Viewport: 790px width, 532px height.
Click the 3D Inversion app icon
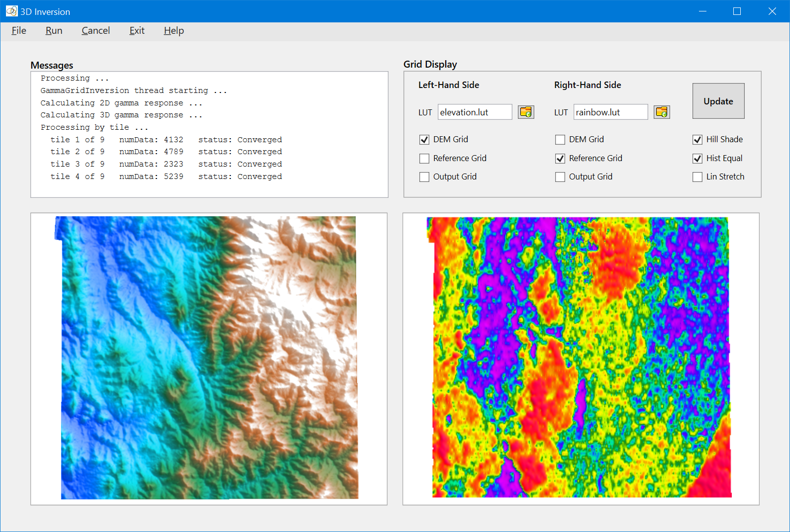[x=11, y=11]
